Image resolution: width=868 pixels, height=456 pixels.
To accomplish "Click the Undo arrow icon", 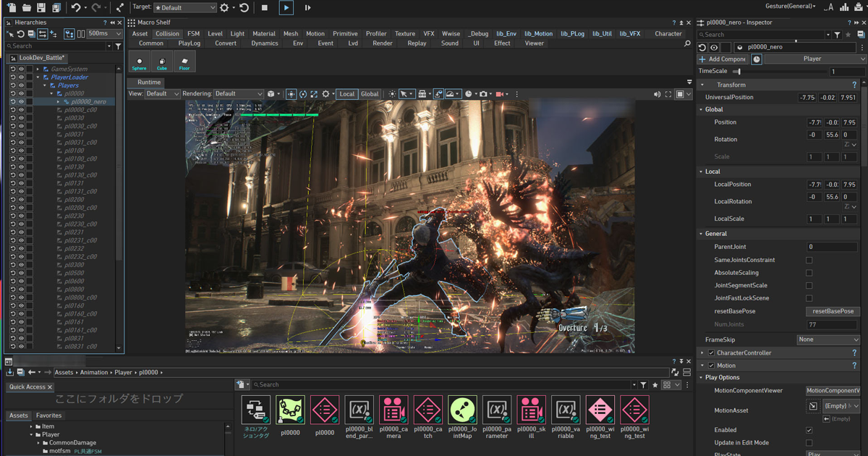I will tap(76, 7).
